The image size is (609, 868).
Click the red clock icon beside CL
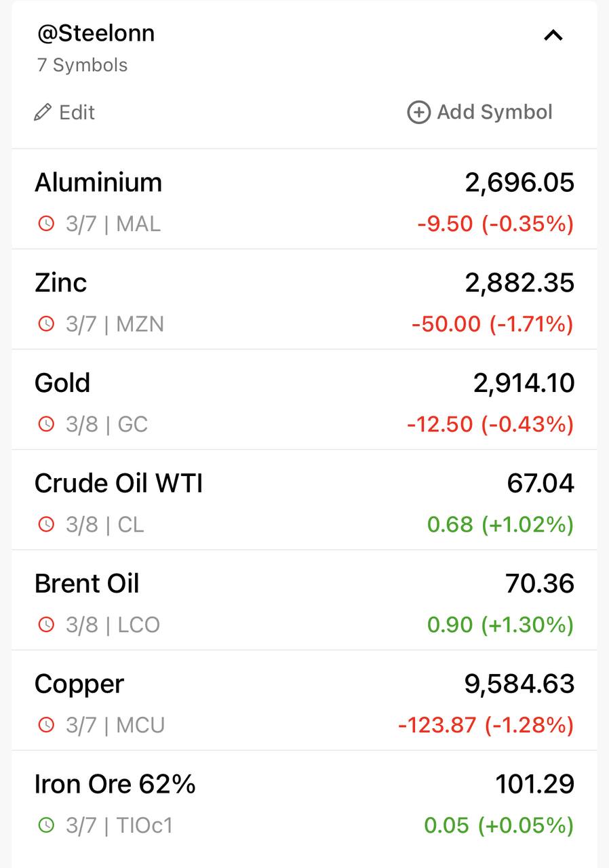pos(45,525)
